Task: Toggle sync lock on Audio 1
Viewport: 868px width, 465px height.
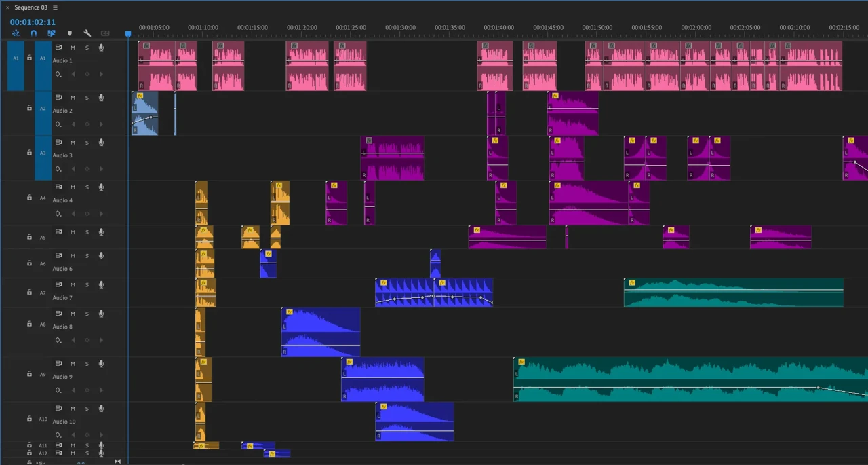Action: click(x=58, y=48)
